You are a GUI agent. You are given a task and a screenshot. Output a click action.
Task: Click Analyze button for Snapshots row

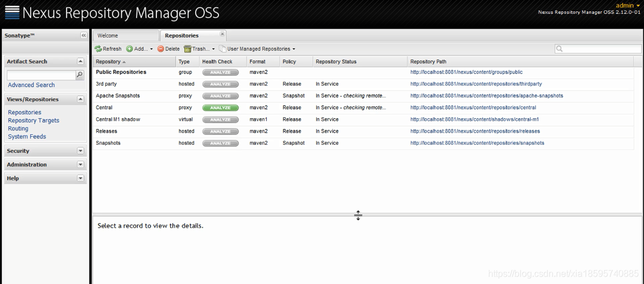[x=221, y=143]
